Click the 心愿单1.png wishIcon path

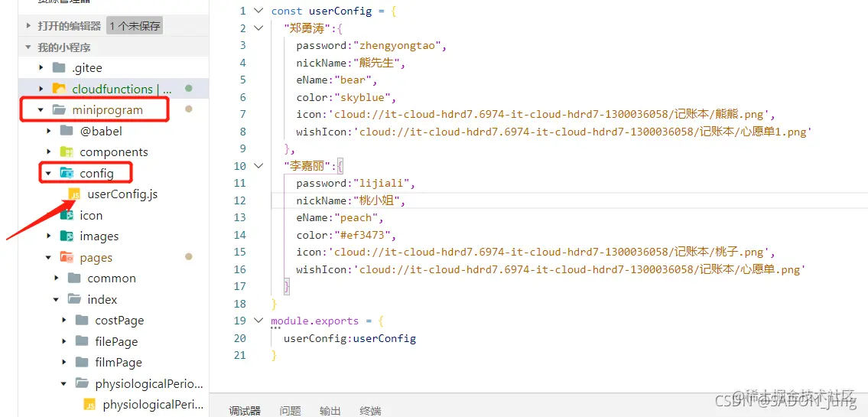click(x=582, y=132)
